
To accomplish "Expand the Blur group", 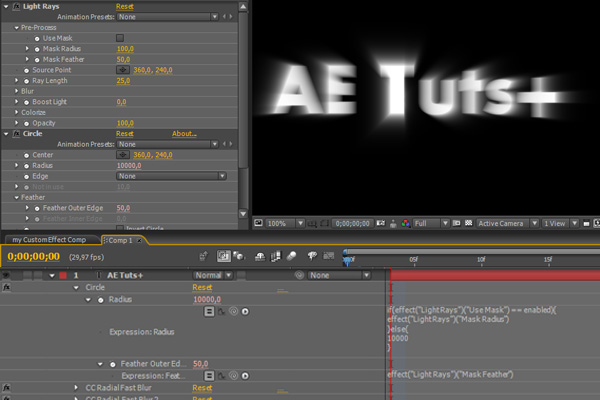I will pyautogui.click(x=16, y=91).
